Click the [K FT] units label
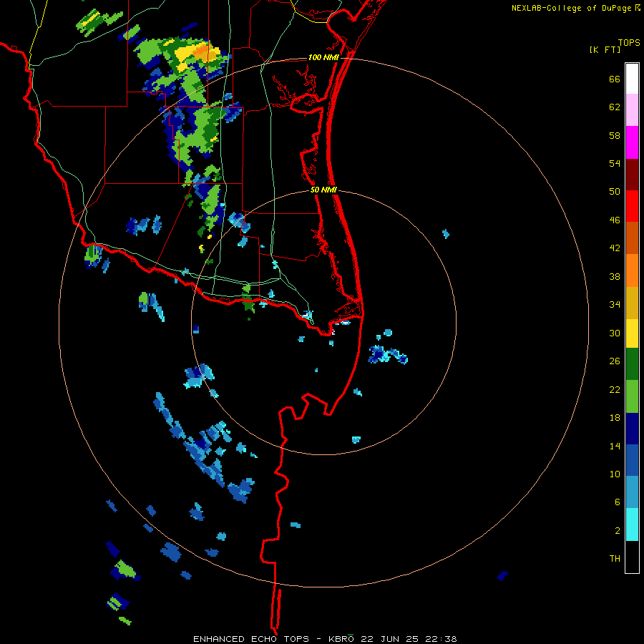Viewport: 644px width, 644px height. tap(605, 50)
